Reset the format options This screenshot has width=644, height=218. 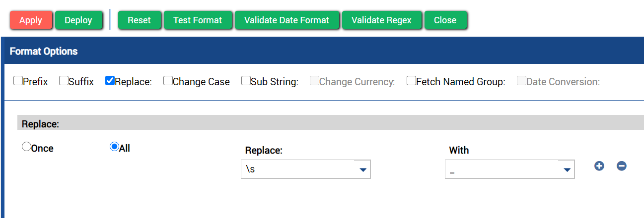pos(140,20)
